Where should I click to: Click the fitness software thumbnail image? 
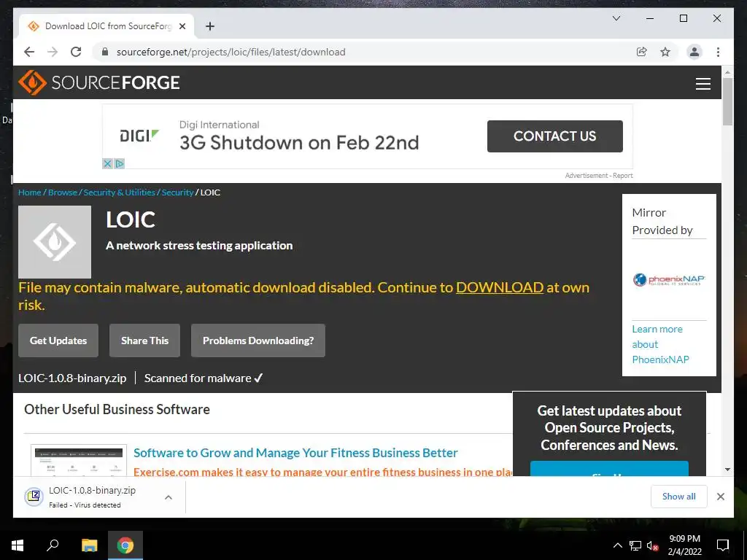click(79, 461)
